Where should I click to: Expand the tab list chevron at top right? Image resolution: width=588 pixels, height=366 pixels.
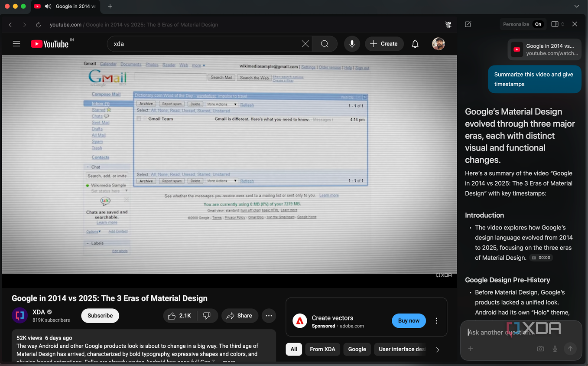coord(576,6)
